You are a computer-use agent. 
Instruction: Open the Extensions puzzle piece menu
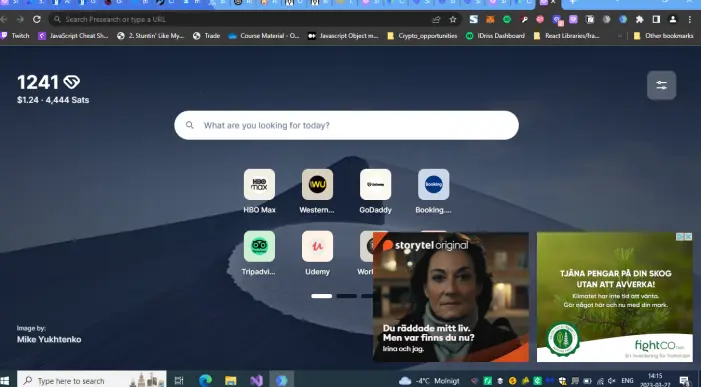640,19
